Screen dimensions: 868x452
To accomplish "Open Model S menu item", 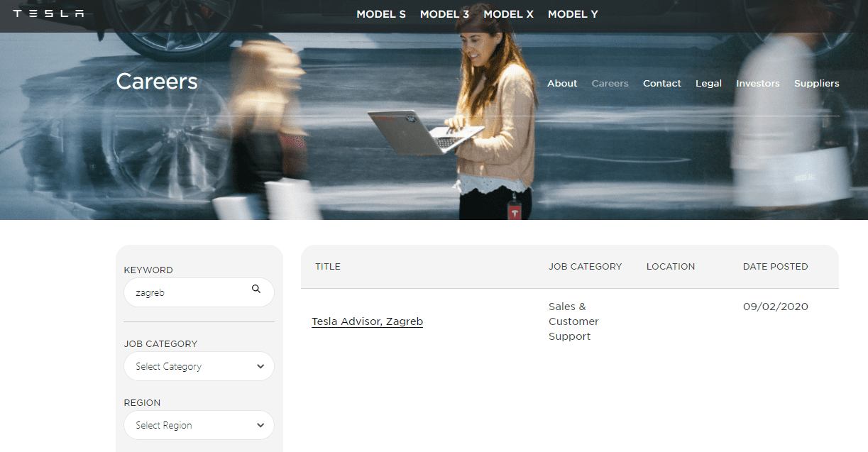I will (x=381, y=14).
